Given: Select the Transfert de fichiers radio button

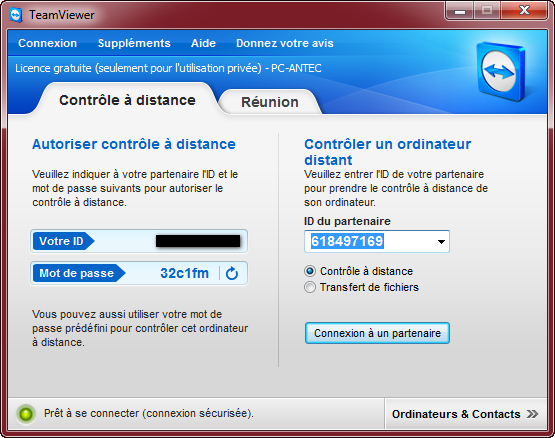Looking at the screenshot, I should (310, 287).
